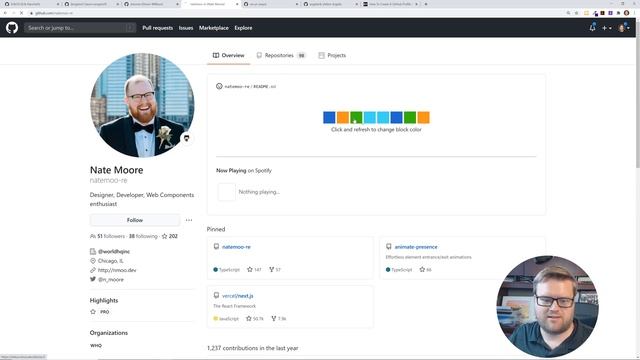Click 'Now Playing on Spotify' heading

pos(244,171)
